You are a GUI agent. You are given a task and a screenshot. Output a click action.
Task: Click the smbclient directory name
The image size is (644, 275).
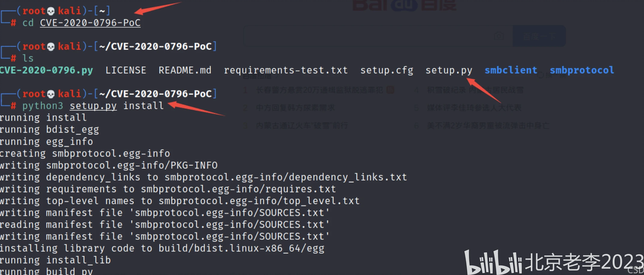[511, 70]
